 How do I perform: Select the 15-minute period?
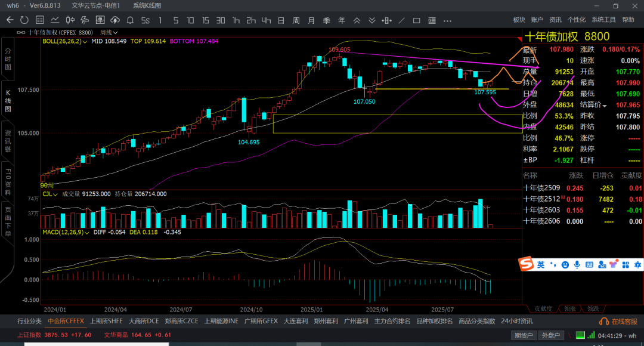pyautogui.click(x=205, y=20)
